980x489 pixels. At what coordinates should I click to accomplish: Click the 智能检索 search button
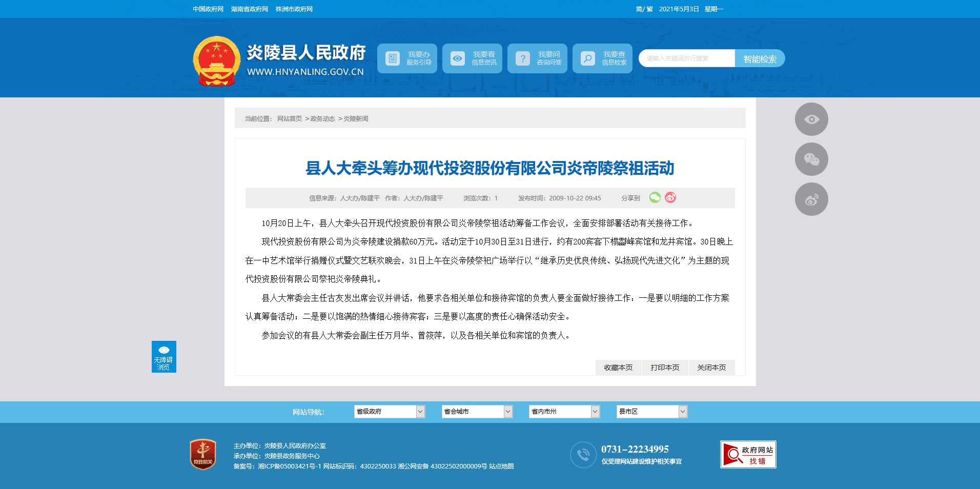(760, 59)
